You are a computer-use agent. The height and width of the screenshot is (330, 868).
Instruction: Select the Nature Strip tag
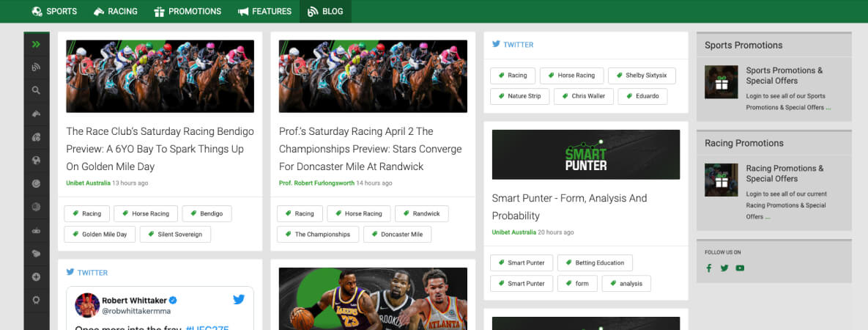519,96
